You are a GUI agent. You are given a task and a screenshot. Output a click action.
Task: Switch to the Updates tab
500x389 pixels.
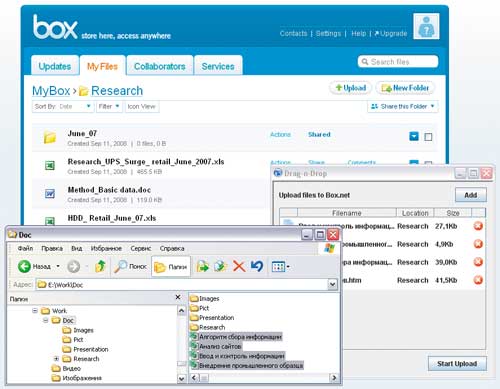55,66
